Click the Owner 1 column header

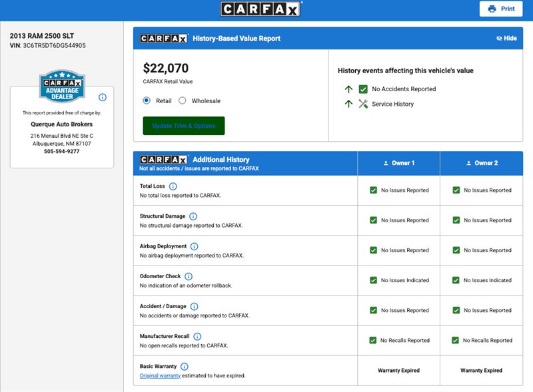point(398,163)
